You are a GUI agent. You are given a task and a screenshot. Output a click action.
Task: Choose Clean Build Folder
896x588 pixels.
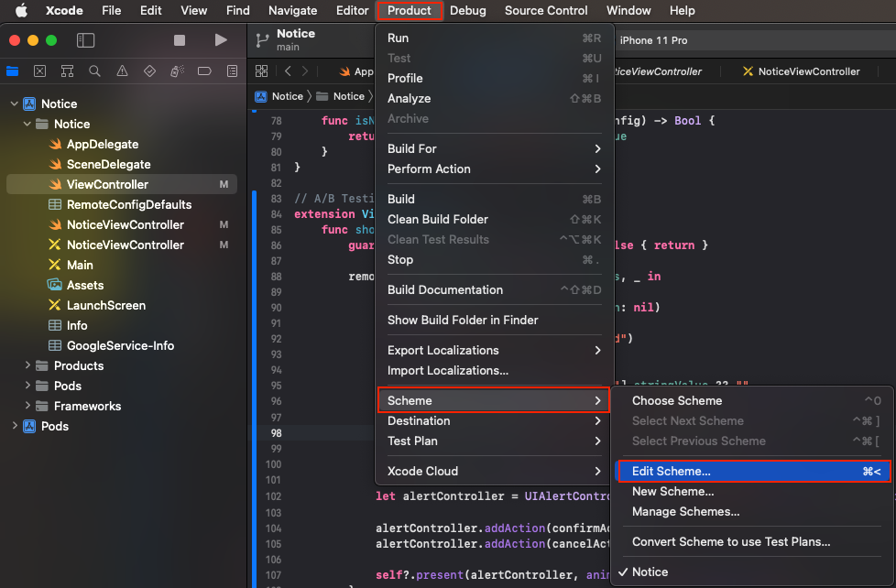tap(495, 219)
